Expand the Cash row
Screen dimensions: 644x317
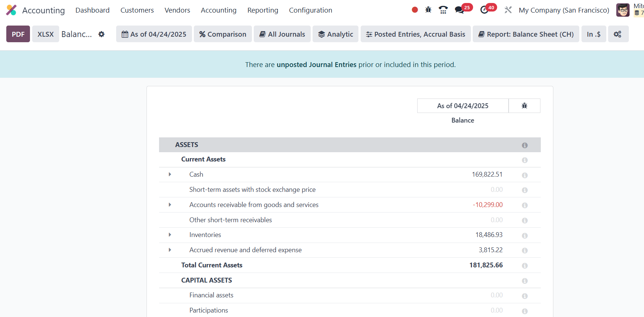pos(170,174)
